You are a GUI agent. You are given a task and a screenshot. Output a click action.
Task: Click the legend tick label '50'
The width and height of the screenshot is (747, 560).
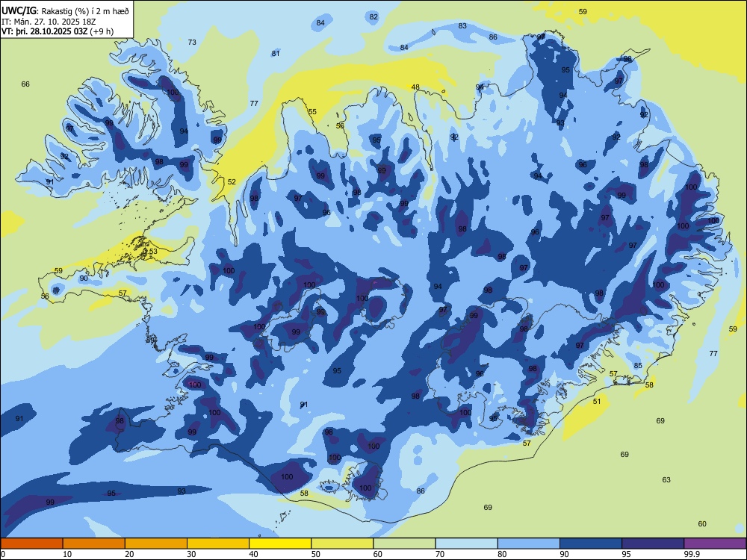coord(315,554)
